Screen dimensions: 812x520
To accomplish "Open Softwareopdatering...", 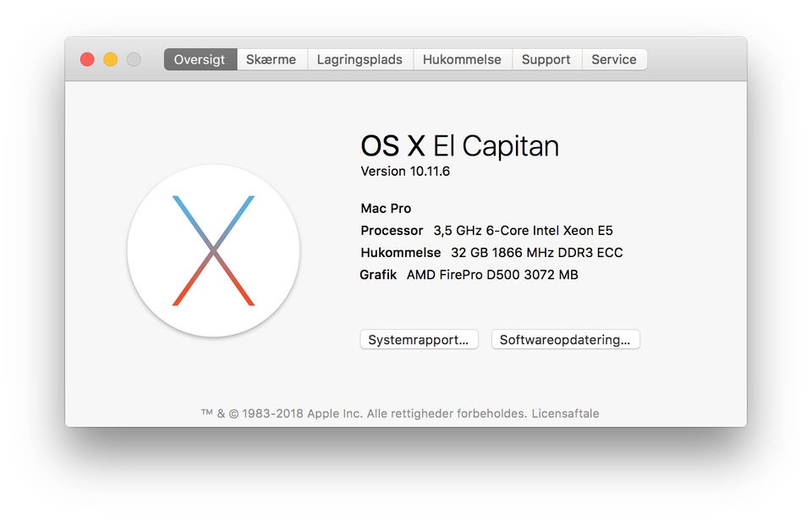I will point(566,340).
